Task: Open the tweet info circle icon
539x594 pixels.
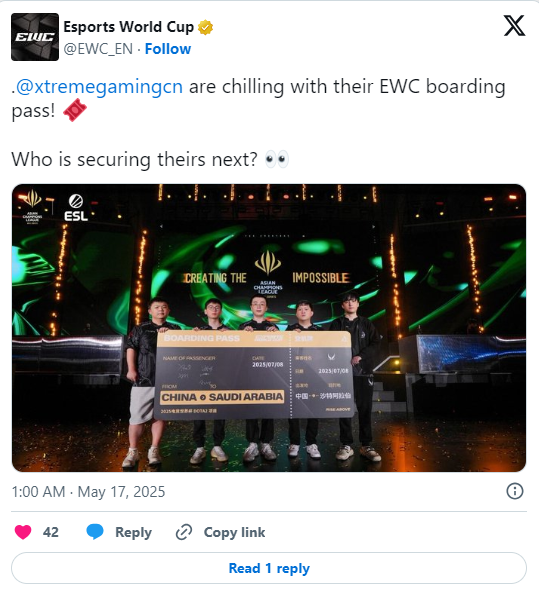Action: pos(515,491)
